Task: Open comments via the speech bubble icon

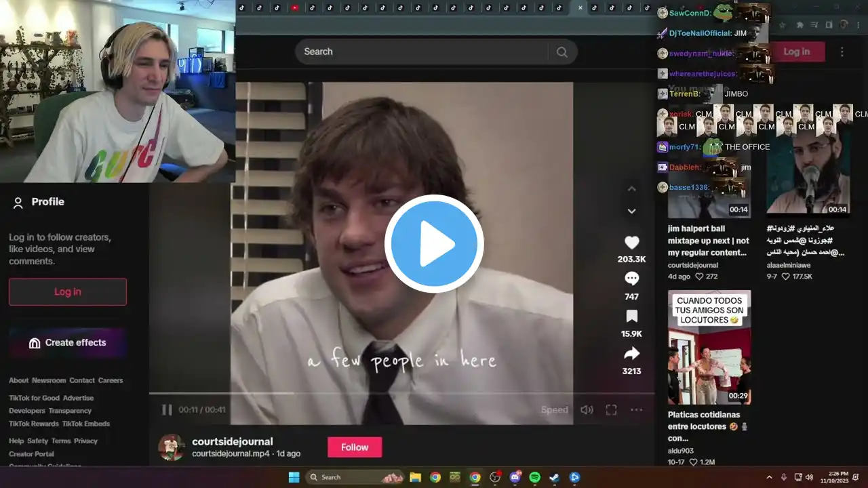Action: point(632,279)
